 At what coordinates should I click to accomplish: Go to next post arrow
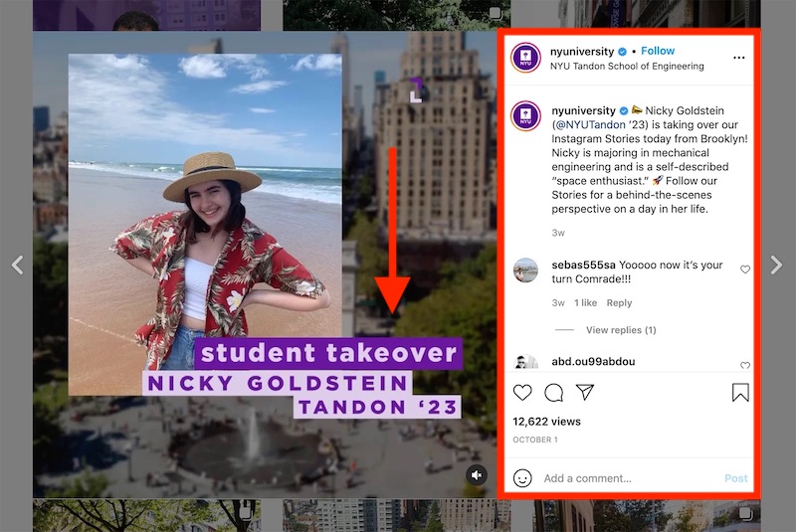(x=776, y=265)
